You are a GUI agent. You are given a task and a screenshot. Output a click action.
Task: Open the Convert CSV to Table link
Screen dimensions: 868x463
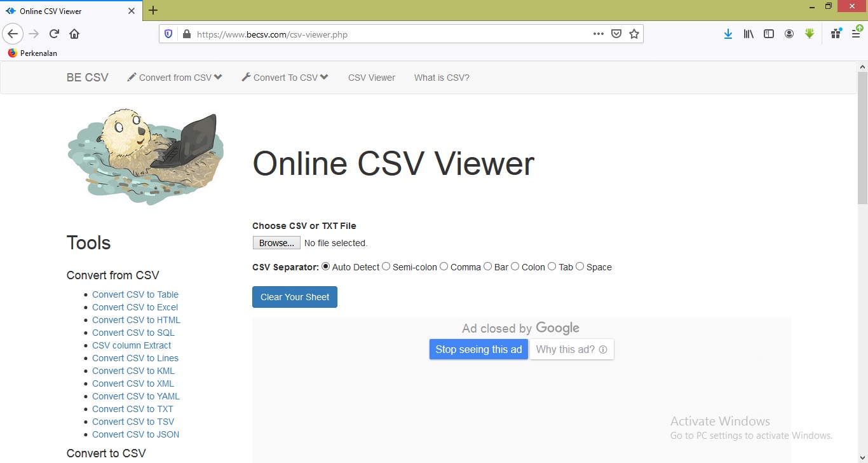[135, 294]
